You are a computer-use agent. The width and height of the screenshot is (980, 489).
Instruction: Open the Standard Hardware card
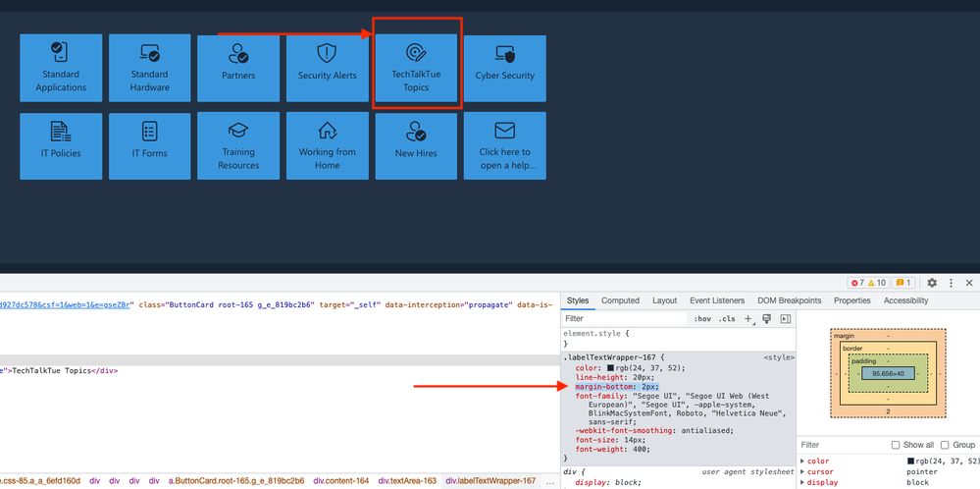click(x=150, y=68)
